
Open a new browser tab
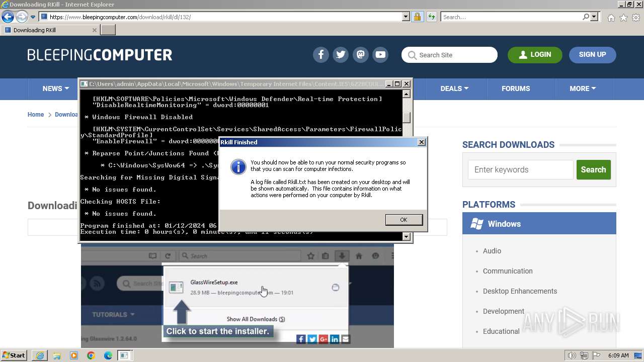click(x=108, y=30)
